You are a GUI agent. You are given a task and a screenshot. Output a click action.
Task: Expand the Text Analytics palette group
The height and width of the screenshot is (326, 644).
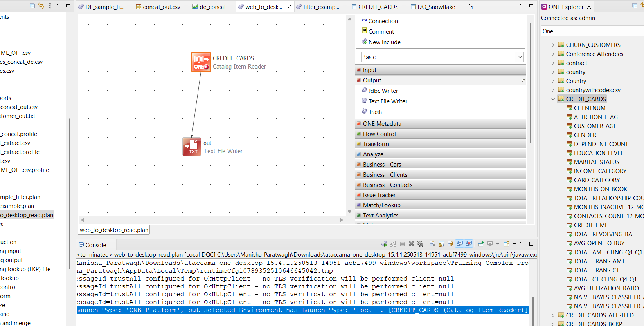tap(441, 215)
